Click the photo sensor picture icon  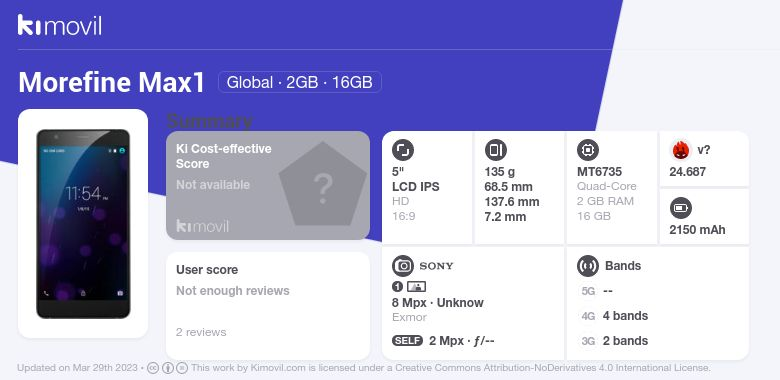point(416,286)
